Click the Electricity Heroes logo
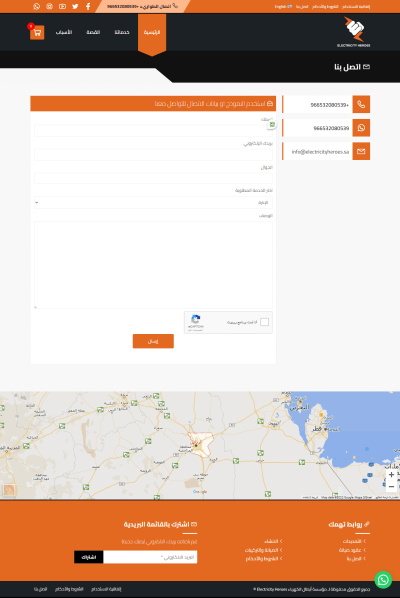This screenshot has width=400, height=598. [353, 32]
